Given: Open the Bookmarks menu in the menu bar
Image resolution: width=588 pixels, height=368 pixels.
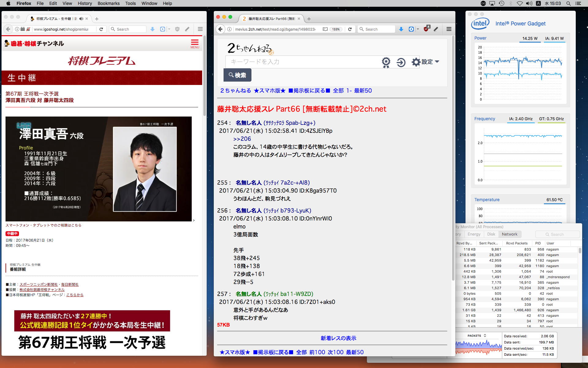Looking at the screenshot, I should [108, 3].
